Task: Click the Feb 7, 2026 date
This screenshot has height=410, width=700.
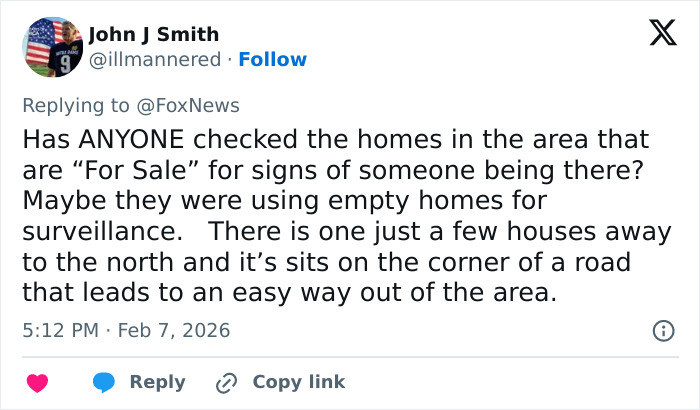Action: [174, 330]
